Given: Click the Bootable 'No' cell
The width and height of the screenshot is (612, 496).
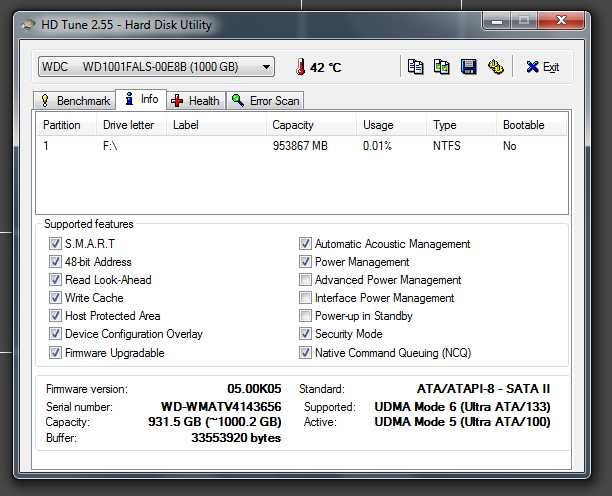Looking at the screenshot, I should pos(510,146).
